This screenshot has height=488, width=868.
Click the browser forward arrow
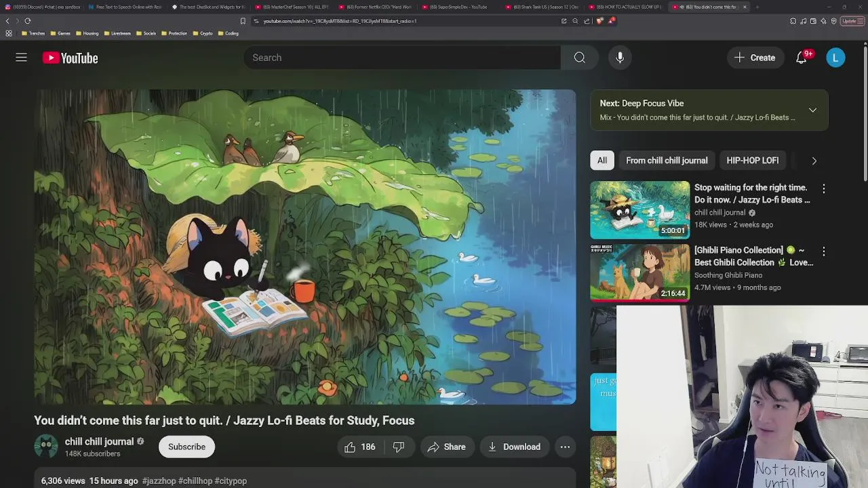coord(18,21)
